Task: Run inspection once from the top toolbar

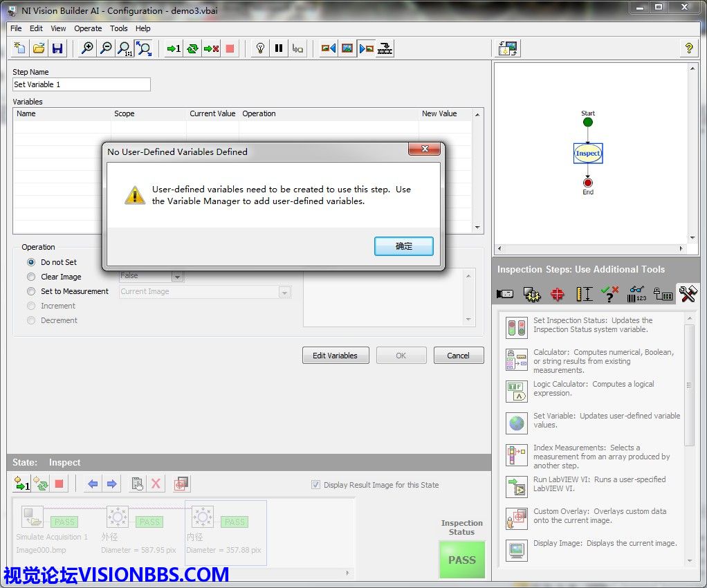Action: [174, 48]
